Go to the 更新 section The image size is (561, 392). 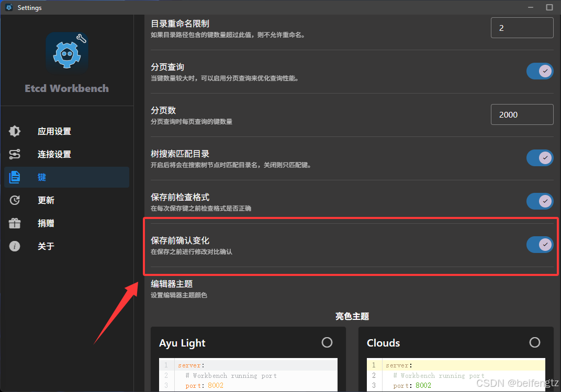coord(67,200)
